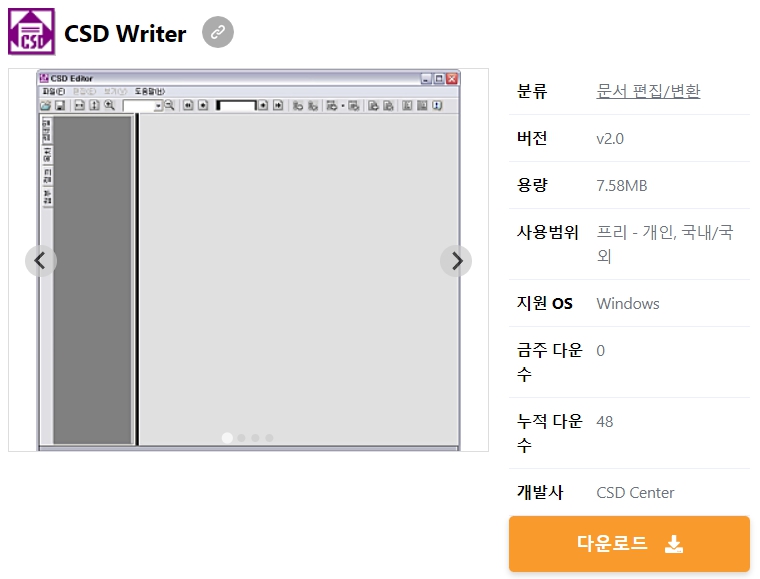Open the 문서 편집/변환 category link
Viewport: 760px width, 579px height.
pos(648,91)
